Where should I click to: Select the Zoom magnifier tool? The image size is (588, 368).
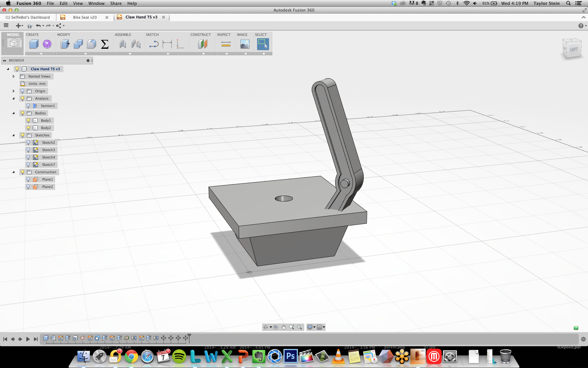pyautogui.click(x=292, y=327)
